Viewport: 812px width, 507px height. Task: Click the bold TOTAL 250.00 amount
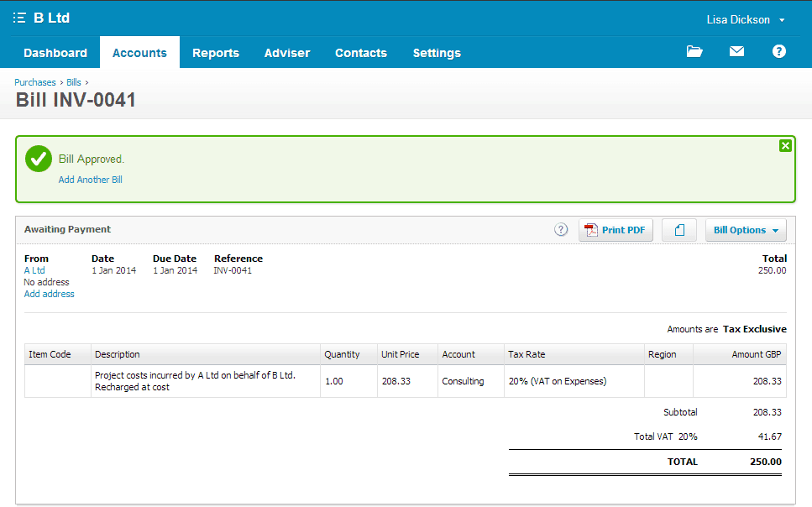765,462
